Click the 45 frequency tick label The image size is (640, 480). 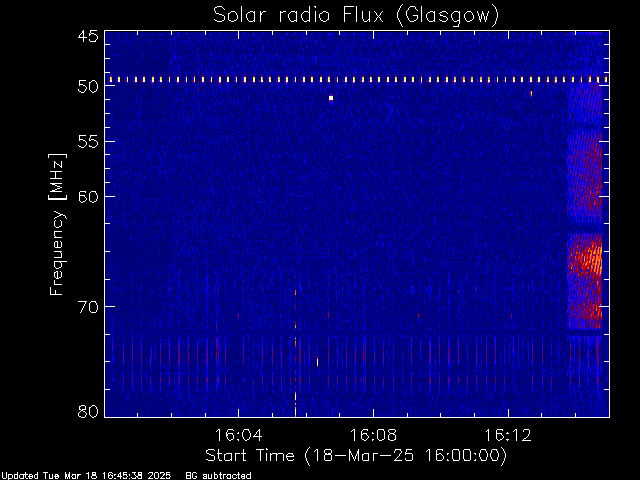tap(88, 37)
